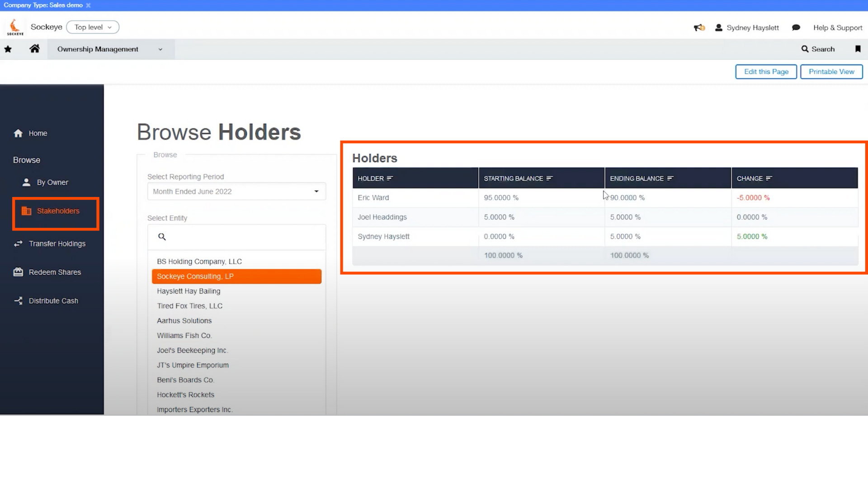Viewport: 868px width, 488px height.
Task: Click the -5.0000 % change value
Action: [x=753, y=198]
